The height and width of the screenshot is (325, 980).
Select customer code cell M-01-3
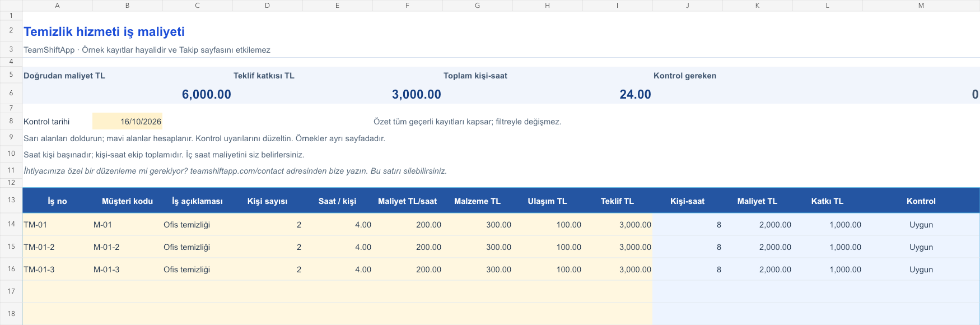[127, 270]
